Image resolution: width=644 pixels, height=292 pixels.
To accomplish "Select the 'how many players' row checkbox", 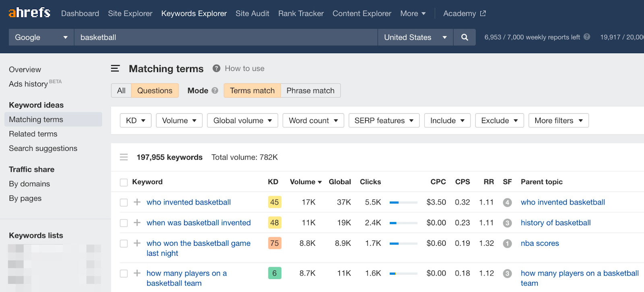I will 124,273.
